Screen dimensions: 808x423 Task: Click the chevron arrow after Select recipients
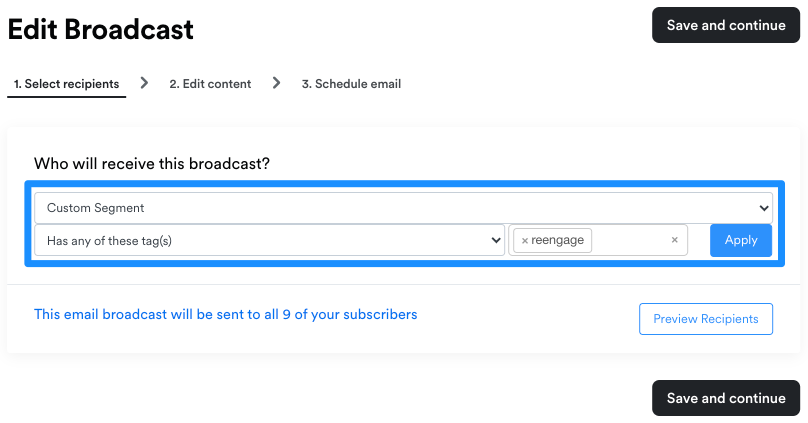(144, 83)
